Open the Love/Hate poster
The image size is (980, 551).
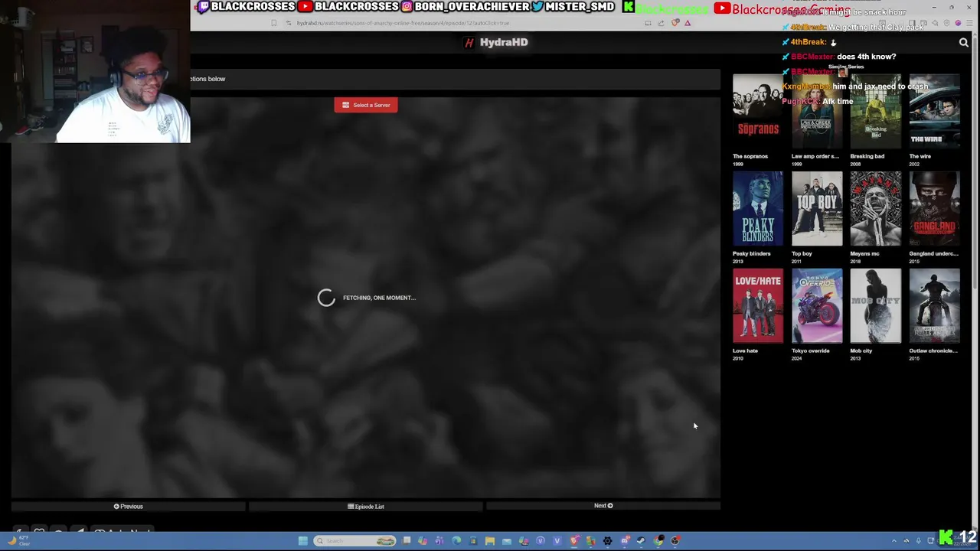pyautogui.click(x=757, y=306)
